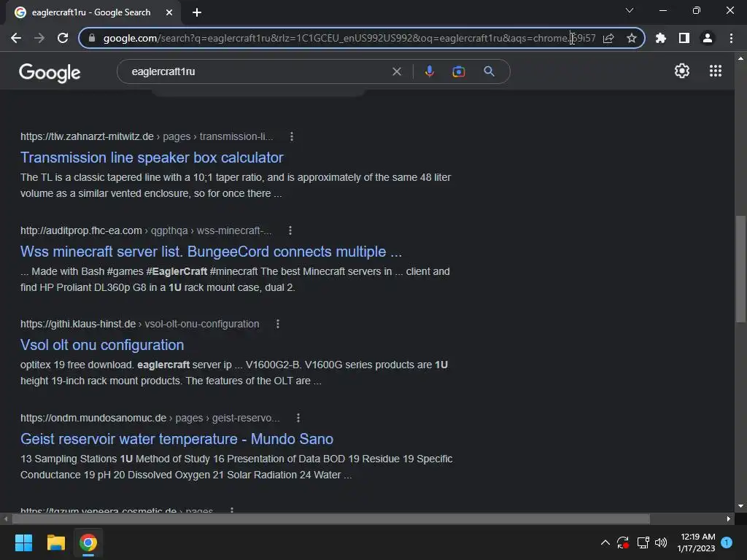Screen dimensions: 747x560
Task: Show hidden system tray icons
Action: pyautogui.click(x=605, y=542)
